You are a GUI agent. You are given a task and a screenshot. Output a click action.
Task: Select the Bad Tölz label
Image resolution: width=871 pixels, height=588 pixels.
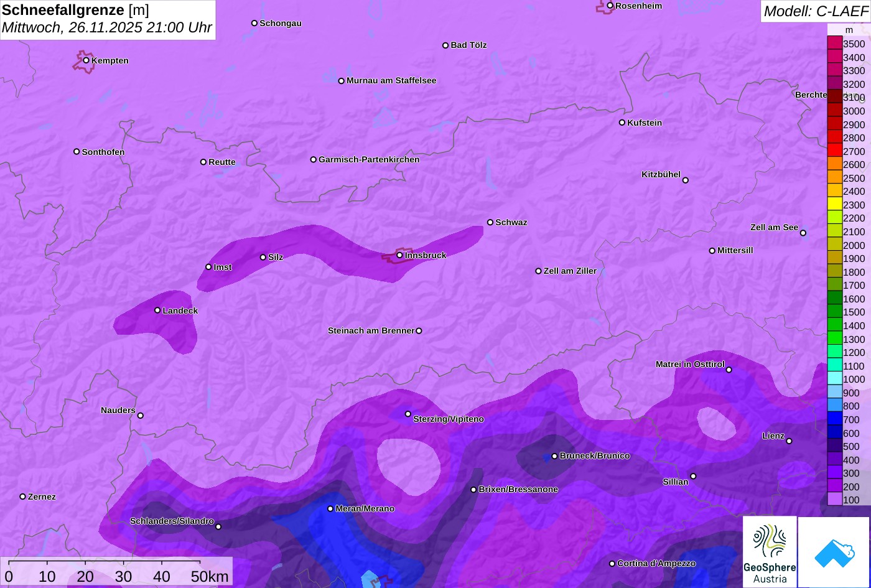pyautogui.click(x=468, y=45)
